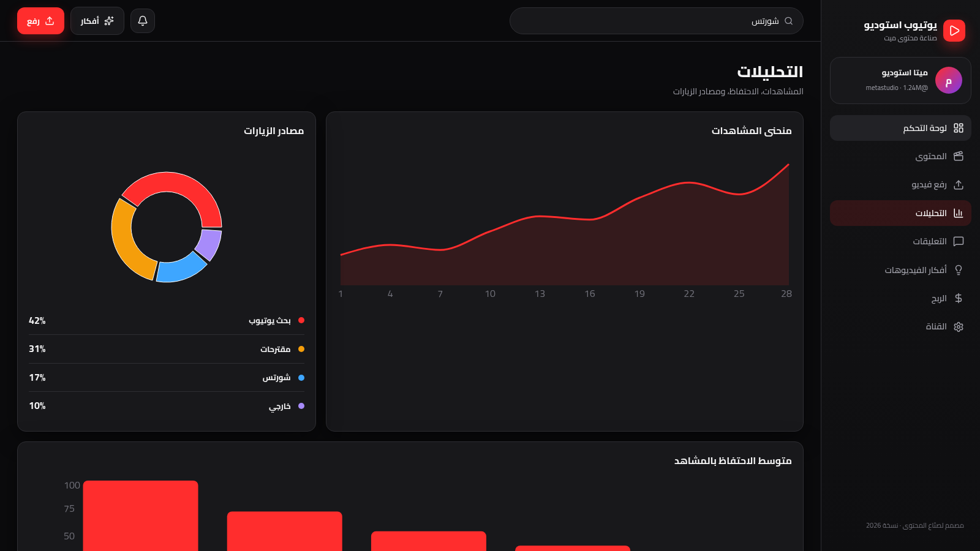Viewport: 980px width, 551px height.
Task: Click the speech bubble icon beside التعليقات
Action: 959,241
